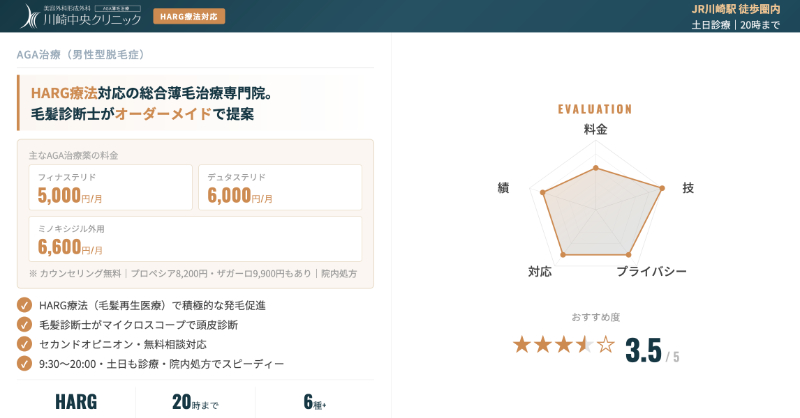Toggle the check beside セカンドオピニオン feature

click(x=24, y=344)
